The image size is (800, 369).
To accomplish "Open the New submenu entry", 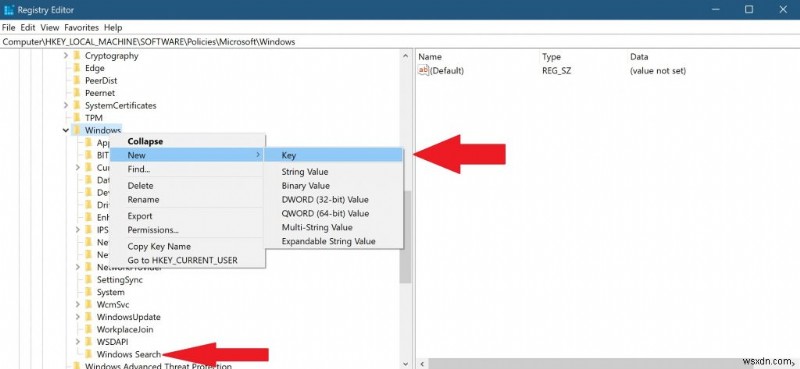I will [x=188, y=155].
